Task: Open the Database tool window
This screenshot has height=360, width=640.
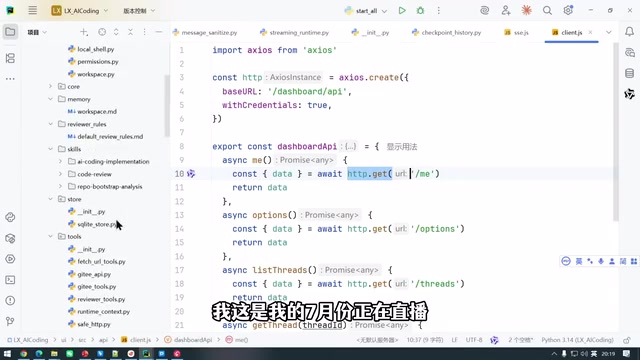Action: (629, 73)
